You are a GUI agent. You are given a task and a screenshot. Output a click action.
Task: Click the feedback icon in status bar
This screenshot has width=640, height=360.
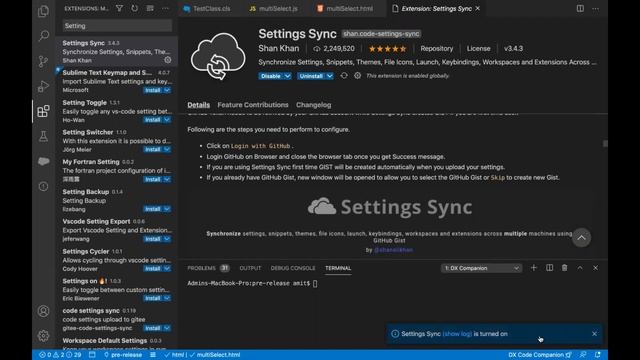tap(583, 355)
